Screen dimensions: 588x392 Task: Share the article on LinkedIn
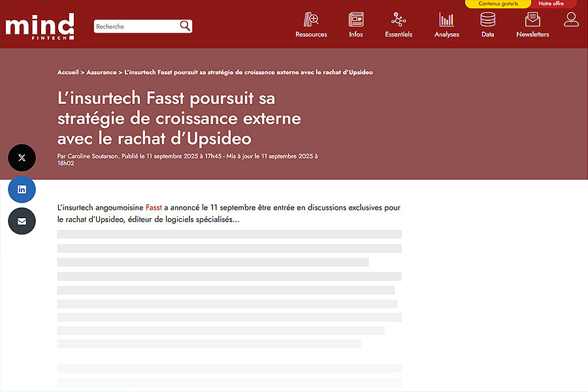22,189
